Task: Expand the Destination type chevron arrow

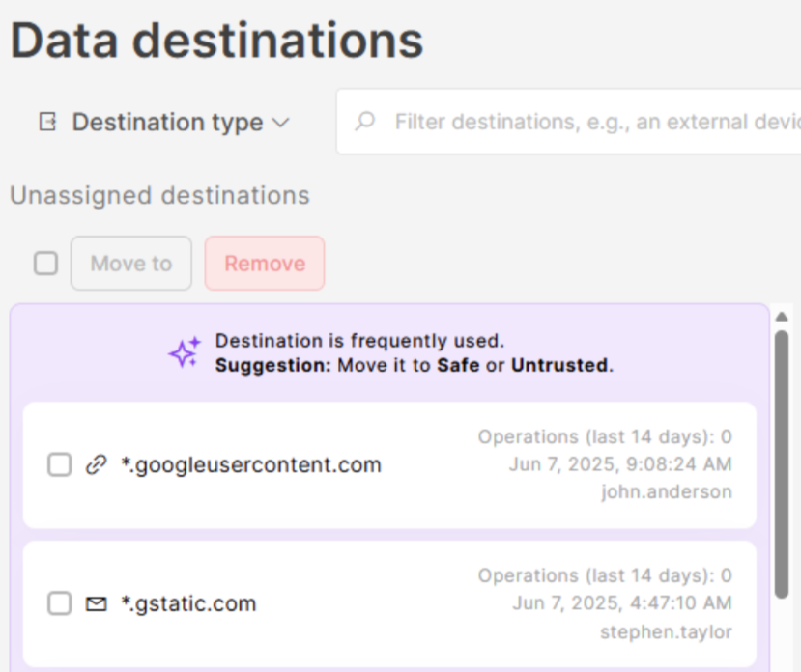Action: point(280,123)
